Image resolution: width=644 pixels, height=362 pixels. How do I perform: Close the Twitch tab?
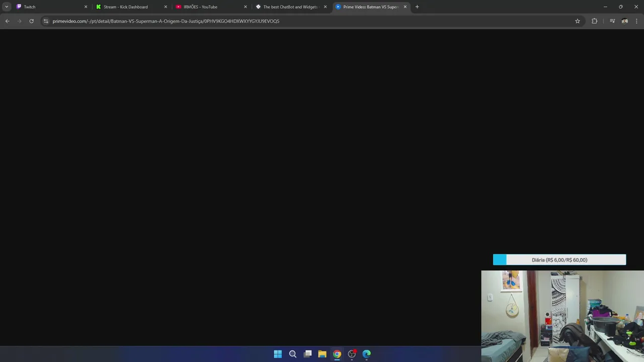86,7
